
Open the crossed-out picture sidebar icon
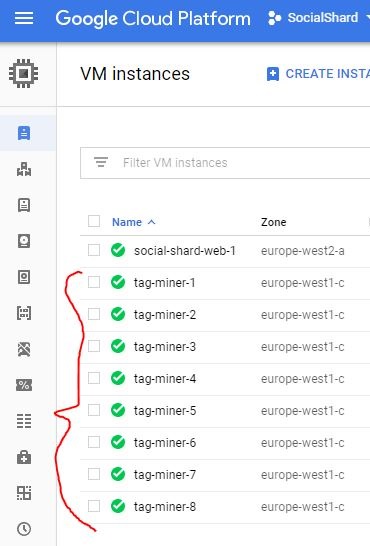24,349
